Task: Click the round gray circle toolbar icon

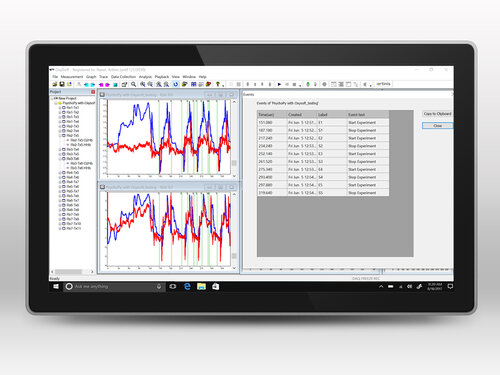Action: (324, 84)
